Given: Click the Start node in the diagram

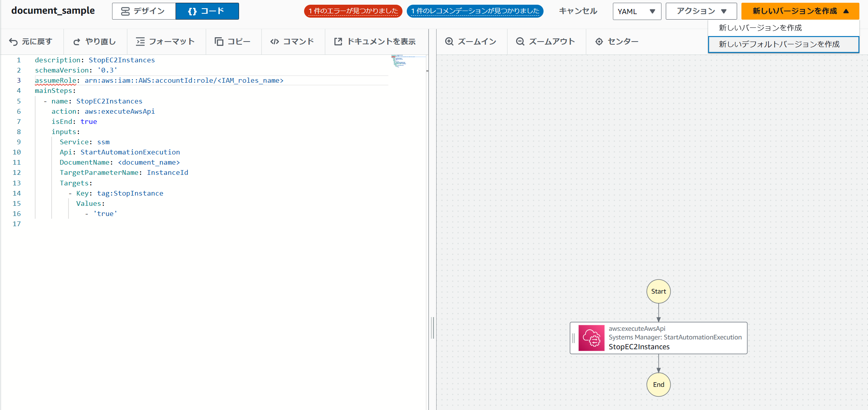Looking at the screenshot, I should pyautogui.click(x=658, y=291).
